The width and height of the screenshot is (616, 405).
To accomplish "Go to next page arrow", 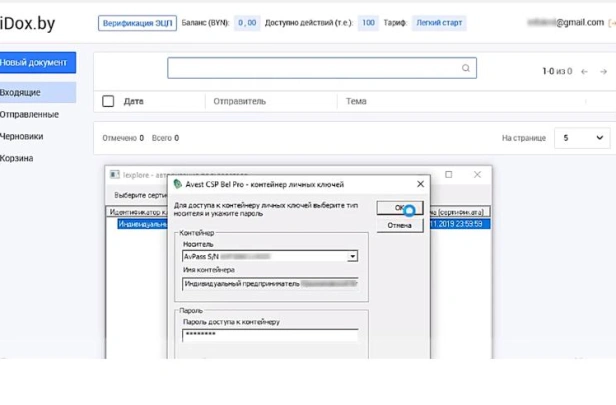I will click(603, 71).
